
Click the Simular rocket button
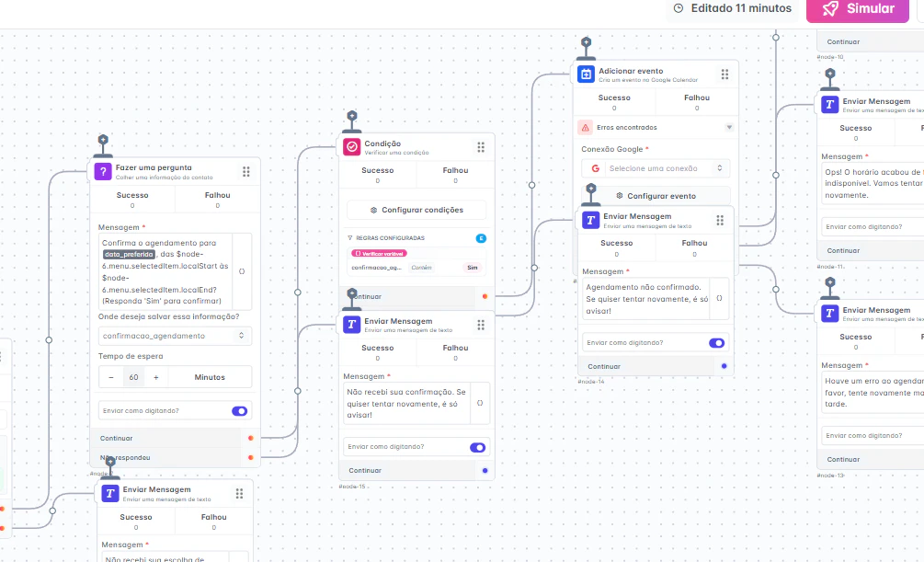coord(858,9)
